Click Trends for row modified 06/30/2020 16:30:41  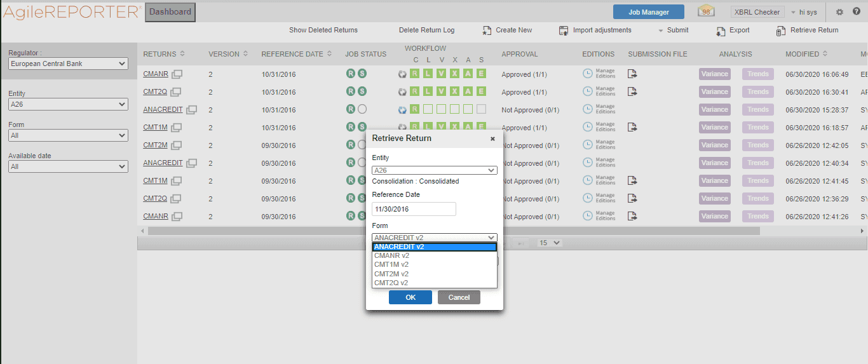click(758, 91)
